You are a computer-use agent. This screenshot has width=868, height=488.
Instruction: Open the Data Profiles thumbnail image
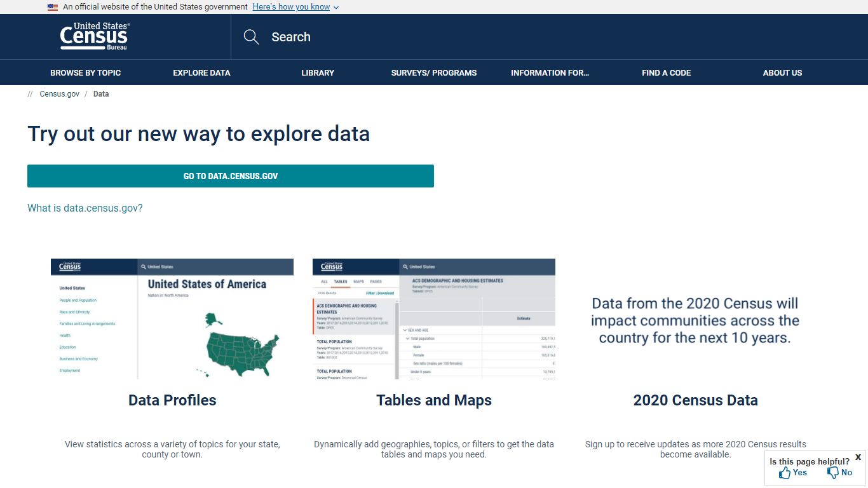(x=172, y=319)
